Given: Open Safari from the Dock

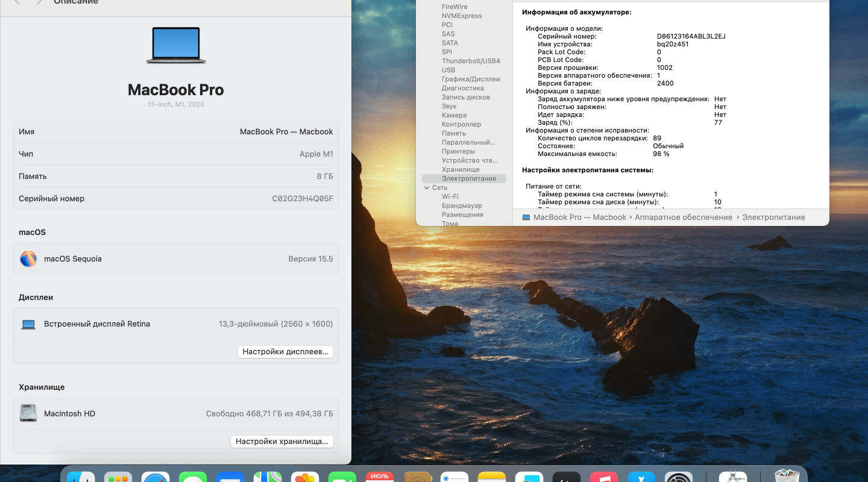Looking at the screenshot, I should [x=156, y=477].
